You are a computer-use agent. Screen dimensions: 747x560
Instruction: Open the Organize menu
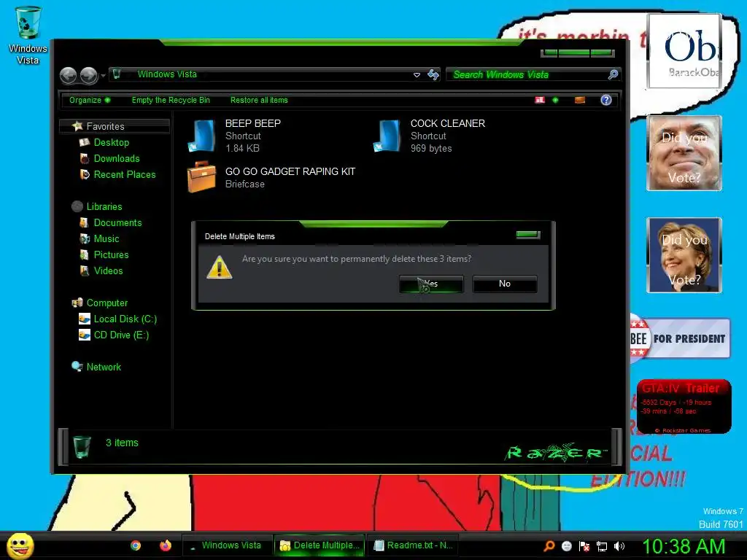[90, 100]
